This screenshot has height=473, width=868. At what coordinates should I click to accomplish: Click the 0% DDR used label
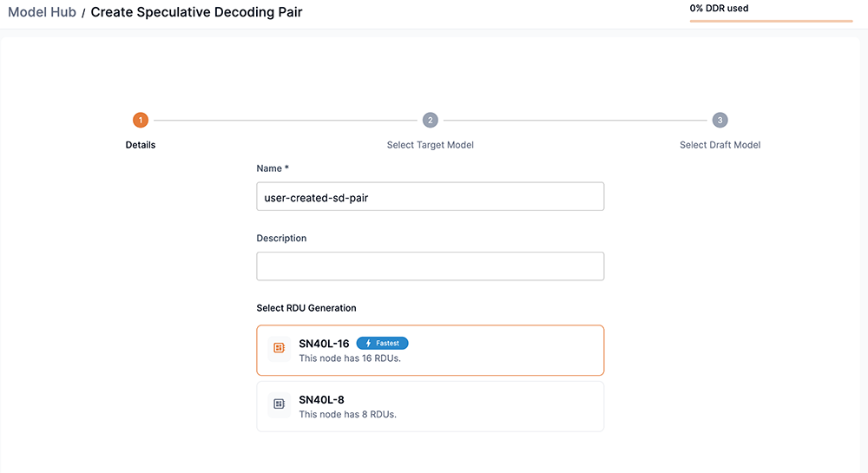(x=719, y=9)
